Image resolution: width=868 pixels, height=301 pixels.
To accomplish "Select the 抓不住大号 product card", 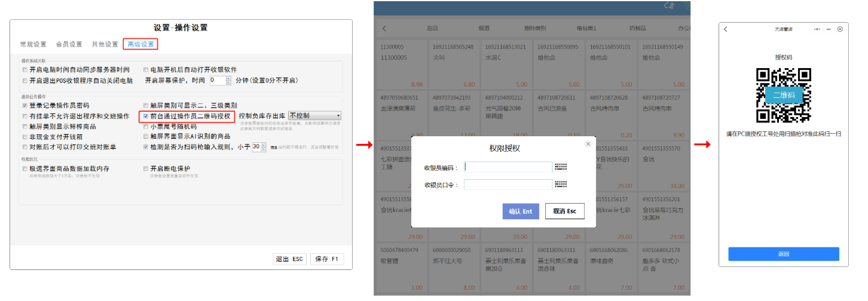I will (453, 268).
